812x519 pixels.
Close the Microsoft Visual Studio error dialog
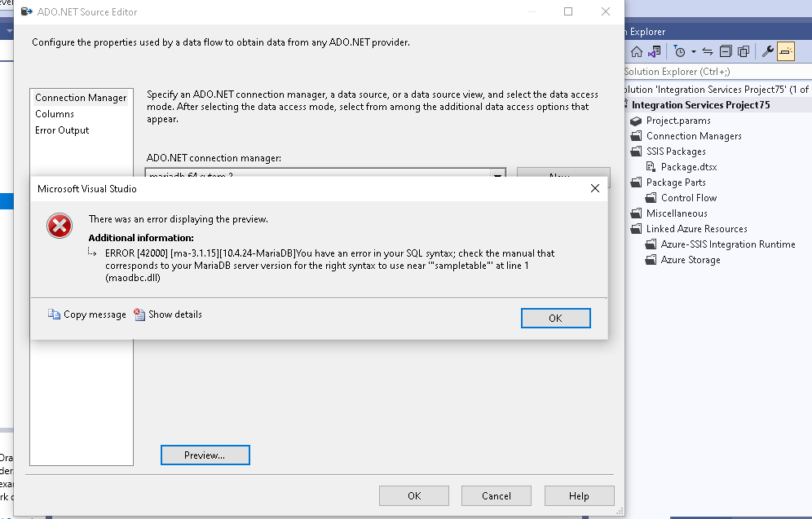595,188
